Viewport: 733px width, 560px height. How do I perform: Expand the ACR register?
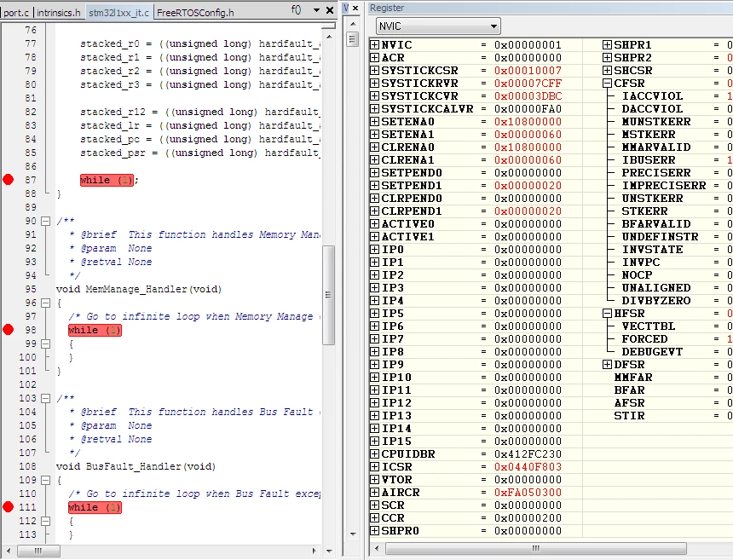[x=374, y=57]
